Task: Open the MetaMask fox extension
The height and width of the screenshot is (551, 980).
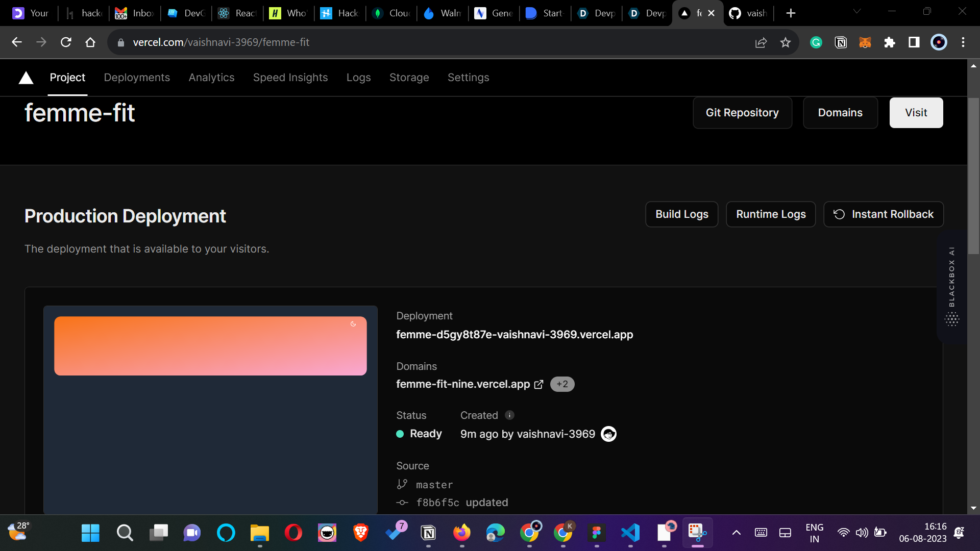Action: [865, 42]
